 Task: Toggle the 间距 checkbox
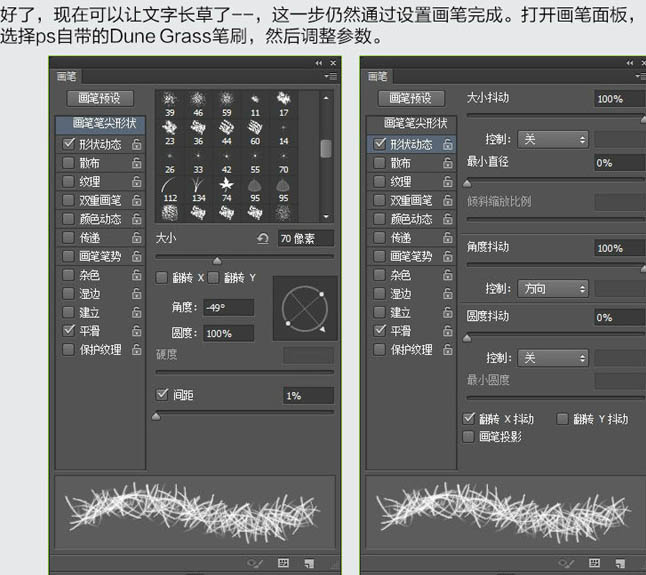click(x=162, y=395)
